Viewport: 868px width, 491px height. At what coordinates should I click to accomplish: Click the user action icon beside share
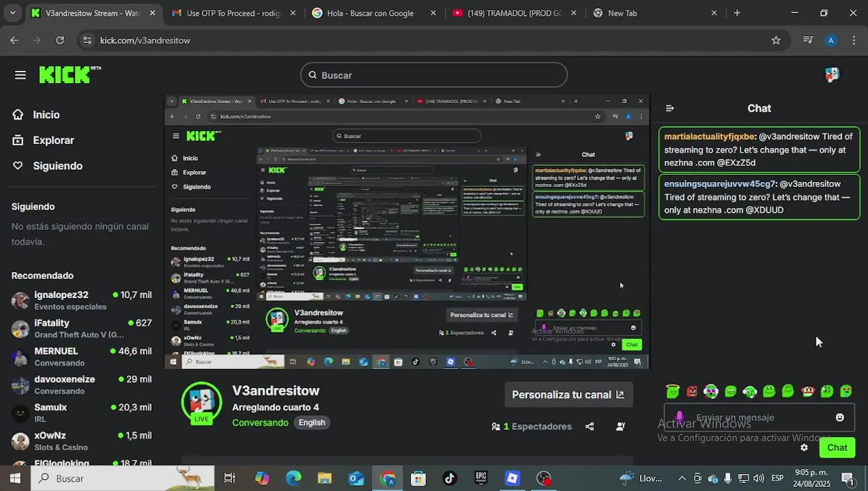tap(620, 427)
